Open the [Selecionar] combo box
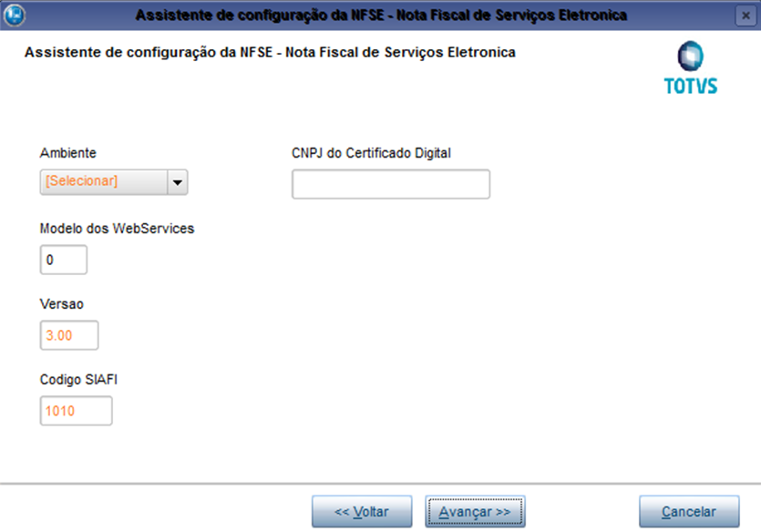The height and width of the screenshot is (532, 761). (114, 182)
